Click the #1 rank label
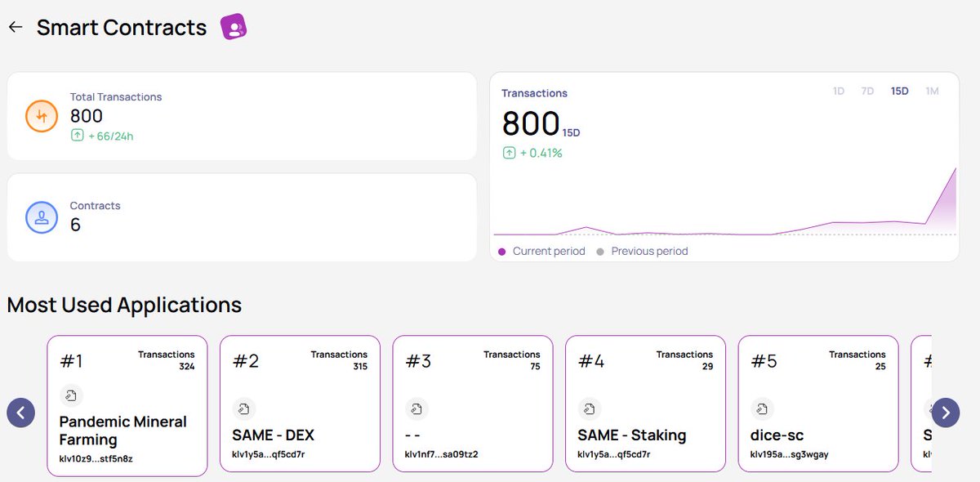Image resolution: width=980 pixels, height=482 pixels. 71,361
